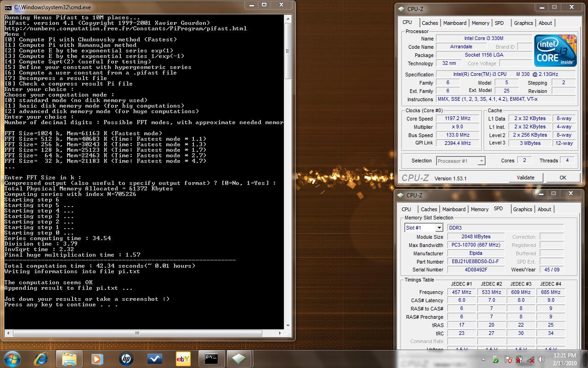Open Mainboard tab in lower CPU-Z window
This screenshot has height=368, width=588.
point(454,209)
